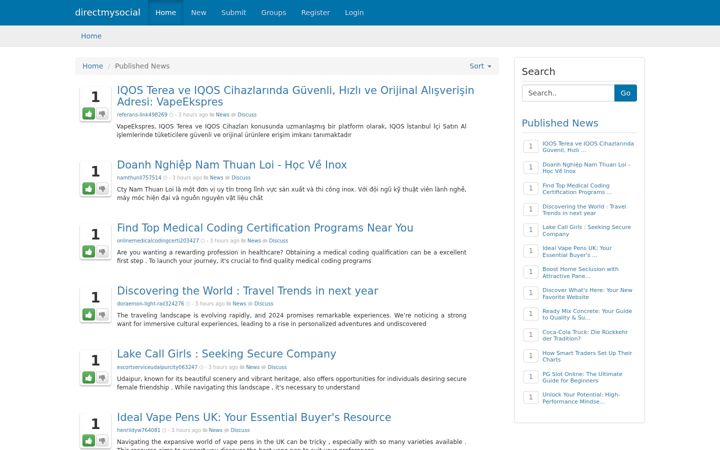Click the directmysocial site logo
This screenshot has width=720, height=450.
tap(107, 12)
